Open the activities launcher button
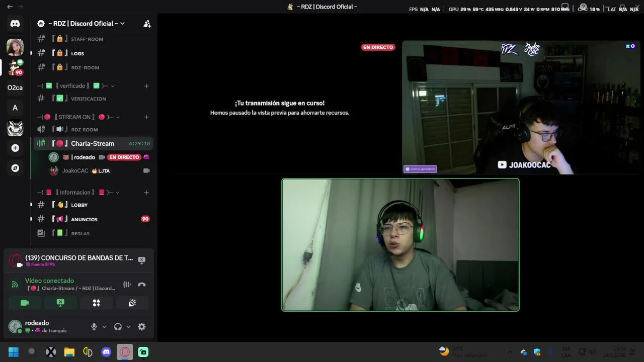 [x=96, y=303]
